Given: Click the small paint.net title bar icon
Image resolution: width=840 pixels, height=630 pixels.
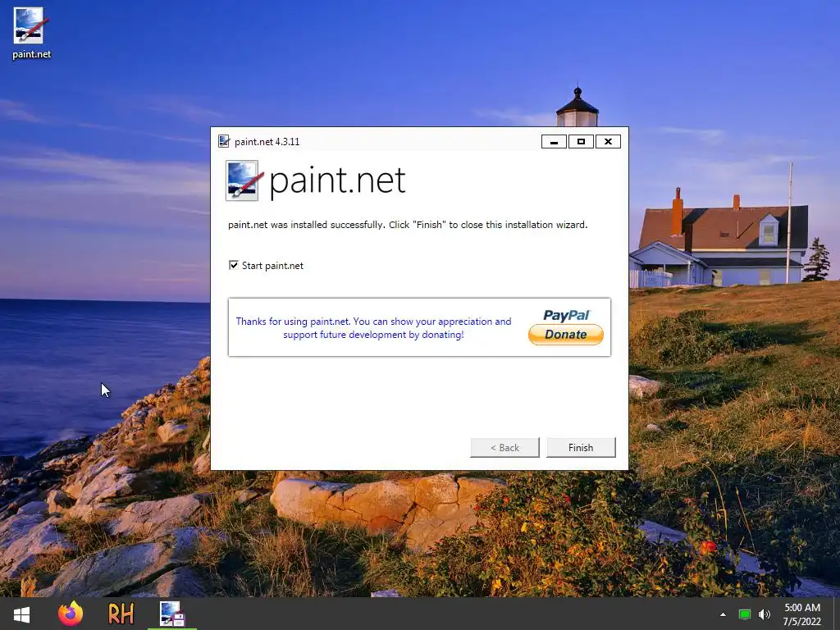Looking at the screenshot, I should click(224, 141).
